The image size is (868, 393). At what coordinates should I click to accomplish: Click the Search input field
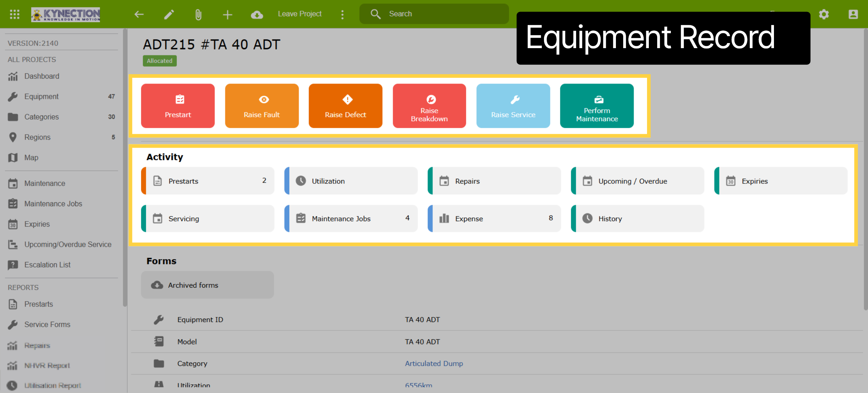click(434, 14)
